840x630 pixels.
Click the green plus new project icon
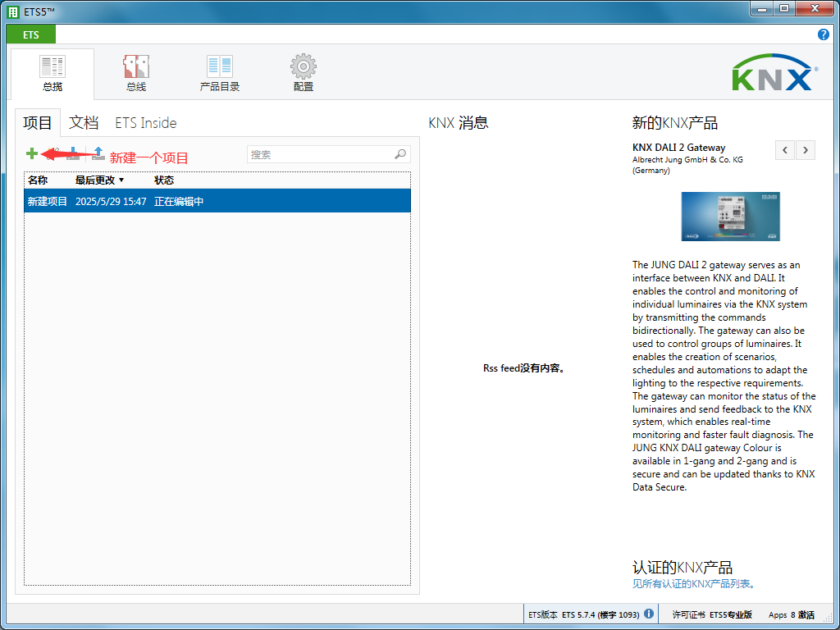point(32,153)
